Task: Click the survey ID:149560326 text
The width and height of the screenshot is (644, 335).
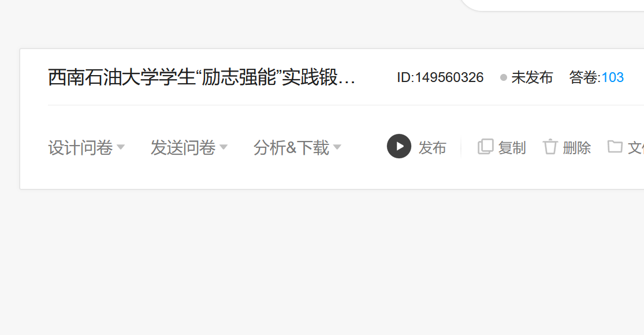Action: 440,77
